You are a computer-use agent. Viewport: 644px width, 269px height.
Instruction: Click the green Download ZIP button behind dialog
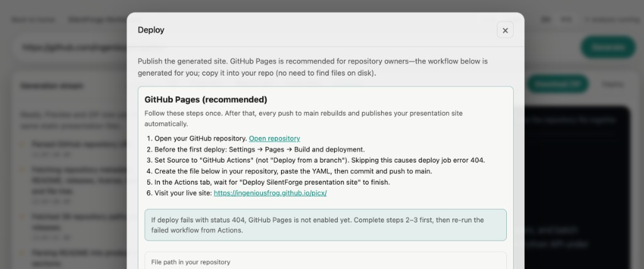557,84
